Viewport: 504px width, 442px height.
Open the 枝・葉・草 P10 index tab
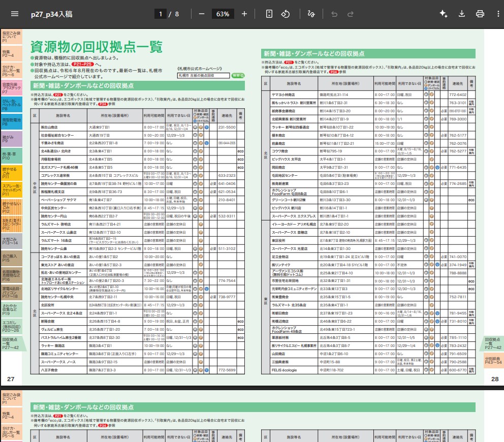click(x=11, y=155)
